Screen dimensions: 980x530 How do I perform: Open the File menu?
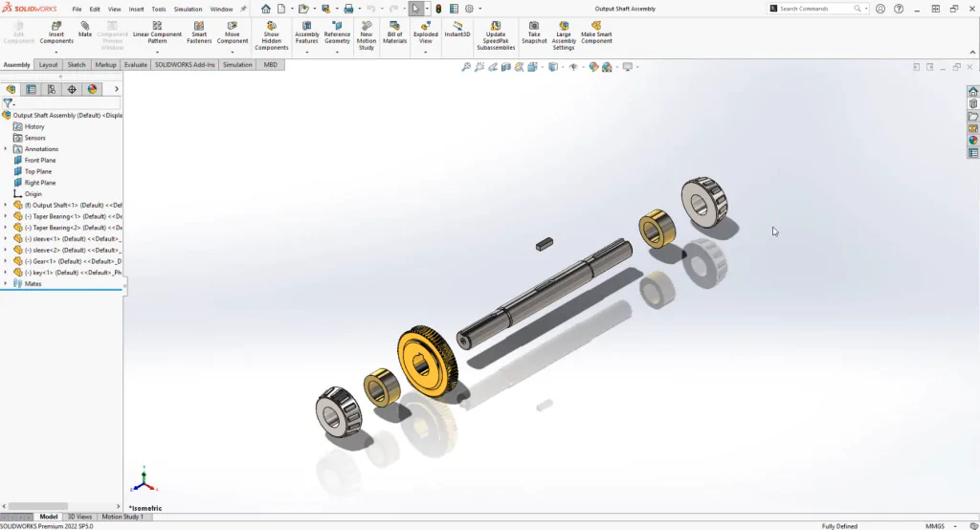tap(77, 10)
